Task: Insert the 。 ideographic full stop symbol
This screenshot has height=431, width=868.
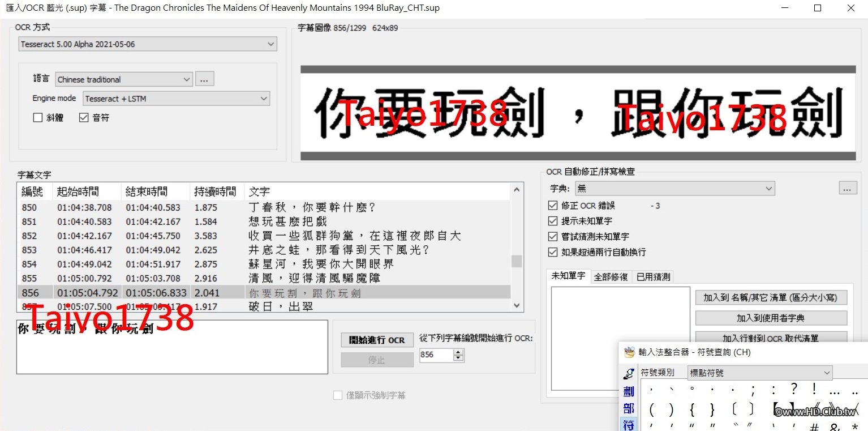Action: [x=692, y=390]
